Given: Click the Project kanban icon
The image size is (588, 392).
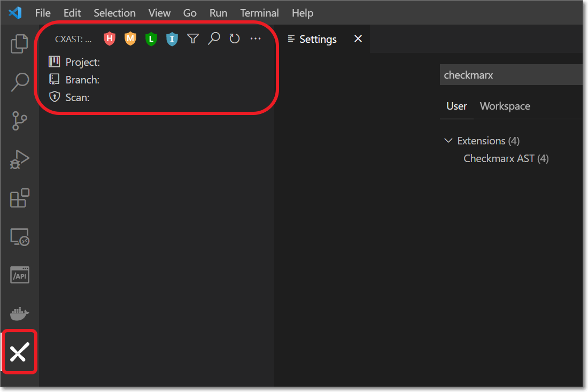Looking at the screenshot, I should (55, 62).
